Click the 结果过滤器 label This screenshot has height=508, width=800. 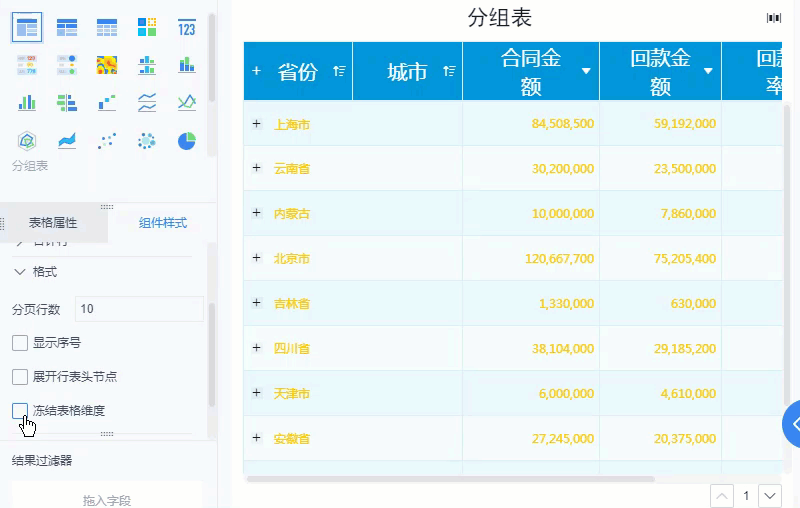(x=42, y=461)
